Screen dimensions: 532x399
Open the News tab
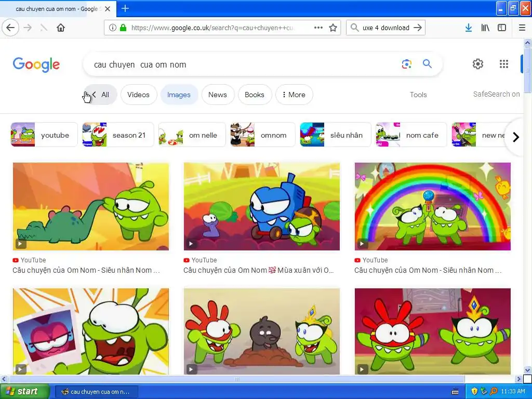click(x=218, y=95)
